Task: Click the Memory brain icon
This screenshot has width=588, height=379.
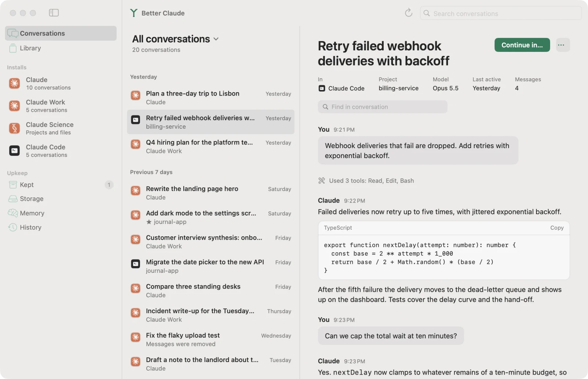Action: click(13, 213)
